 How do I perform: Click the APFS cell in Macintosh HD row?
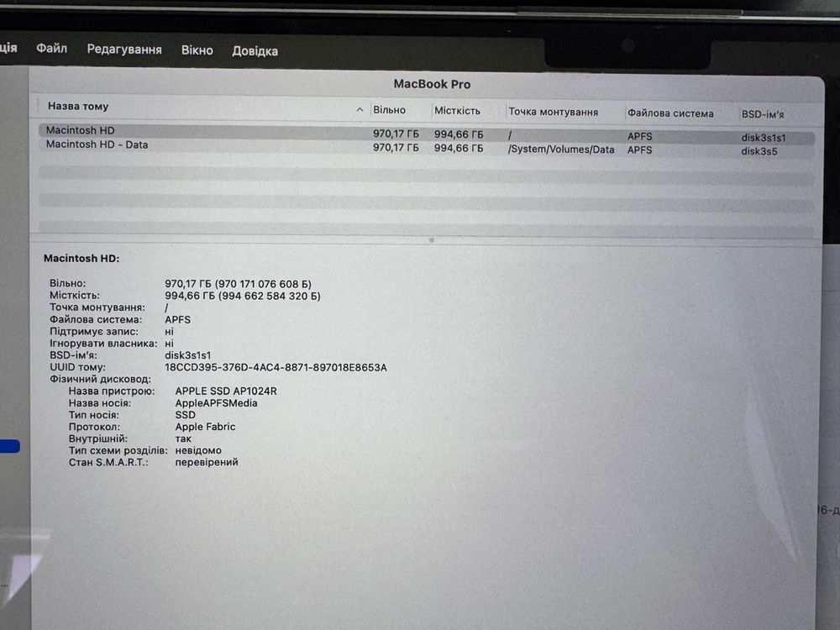[x=639, y=136]
